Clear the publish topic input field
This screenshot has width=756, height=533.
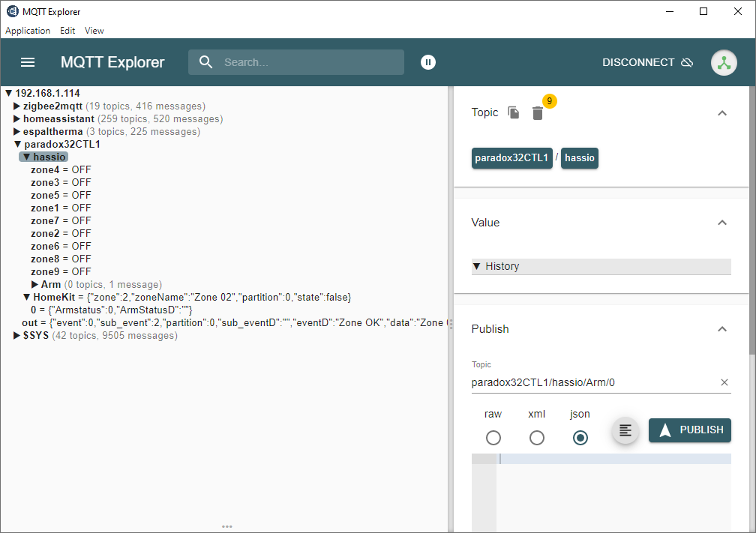coord(724,382)
